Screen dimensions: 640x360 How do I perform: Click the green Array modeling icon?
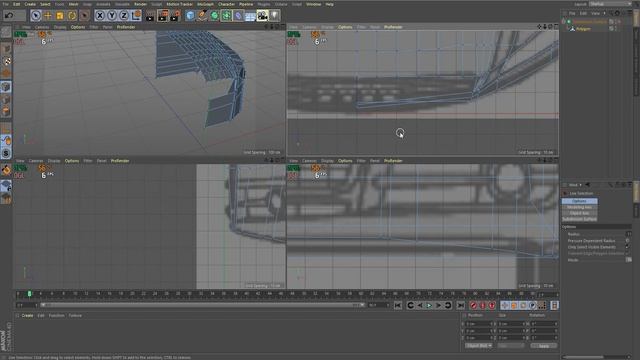pos(226,16)
